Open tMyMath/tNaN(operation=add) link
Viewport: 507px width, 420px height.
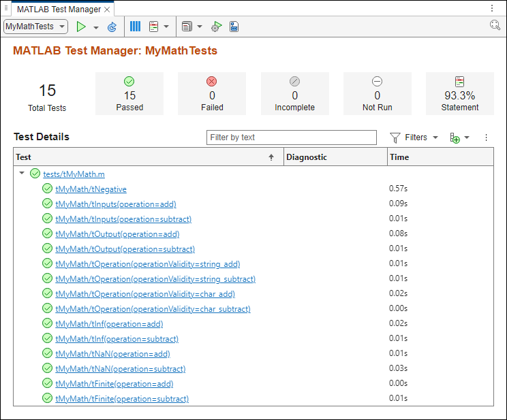(x=112, y=354)
